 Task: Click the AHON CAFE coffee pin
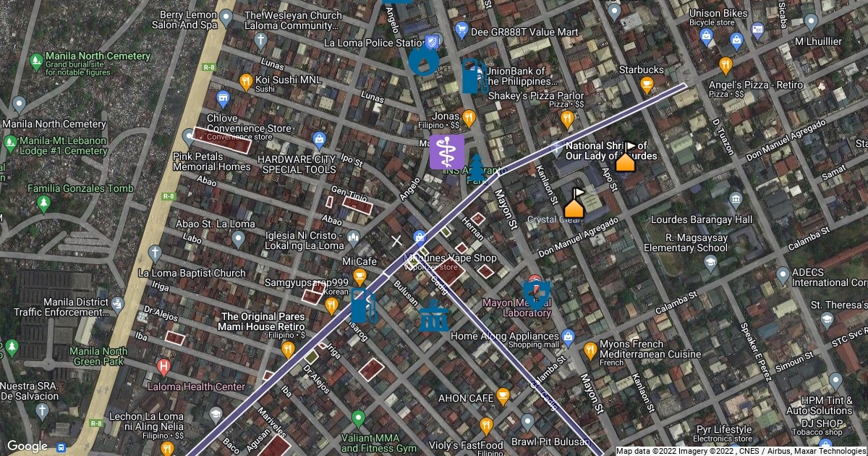tap(503, 397)
